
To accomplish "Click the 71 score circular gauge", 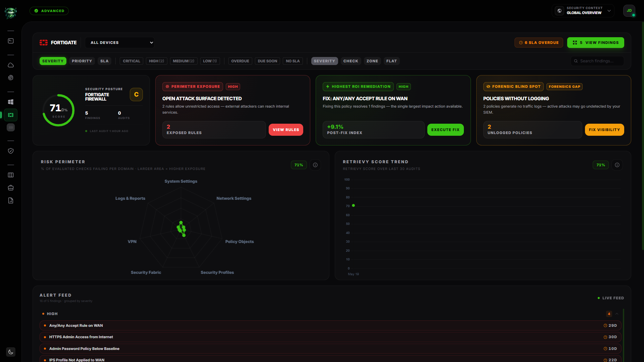I will [x=59, y=110].
